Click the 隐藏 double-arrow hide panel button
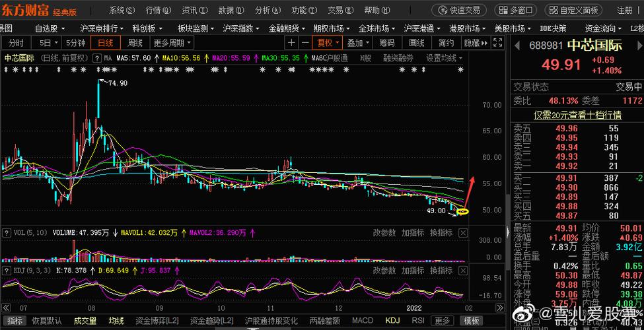Viewport: 644px width, 330px height. (476, 42)
